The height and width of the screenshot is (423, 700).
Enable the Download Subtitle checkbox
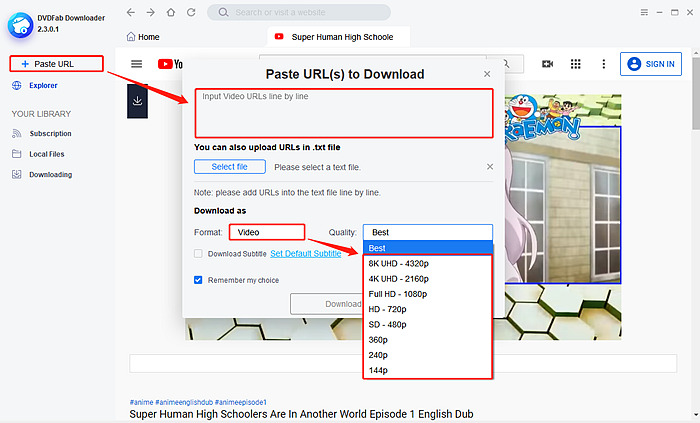click(198, 254)
